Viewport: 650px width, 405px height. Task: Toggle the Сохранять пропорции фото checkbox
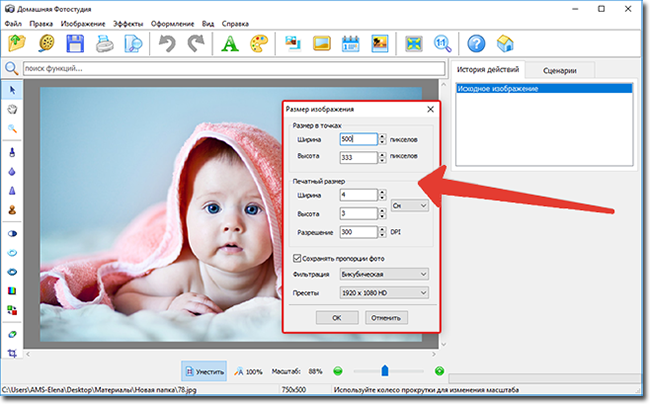[297, 258]
